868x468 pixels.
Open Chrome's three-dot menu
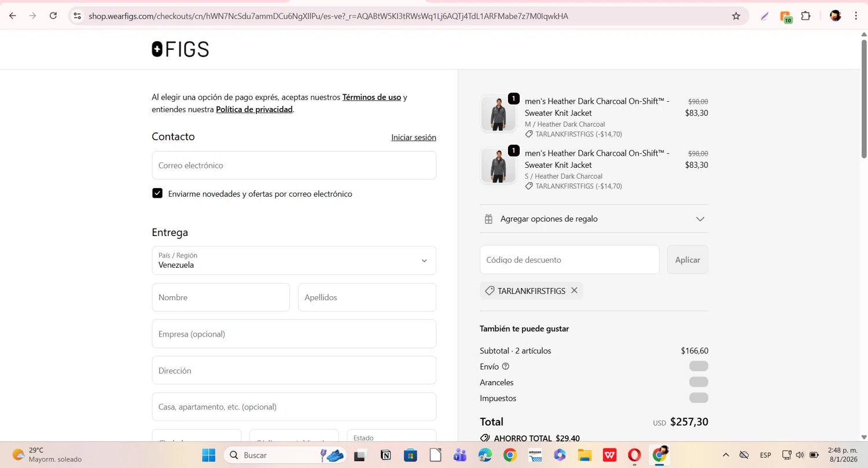856,16
